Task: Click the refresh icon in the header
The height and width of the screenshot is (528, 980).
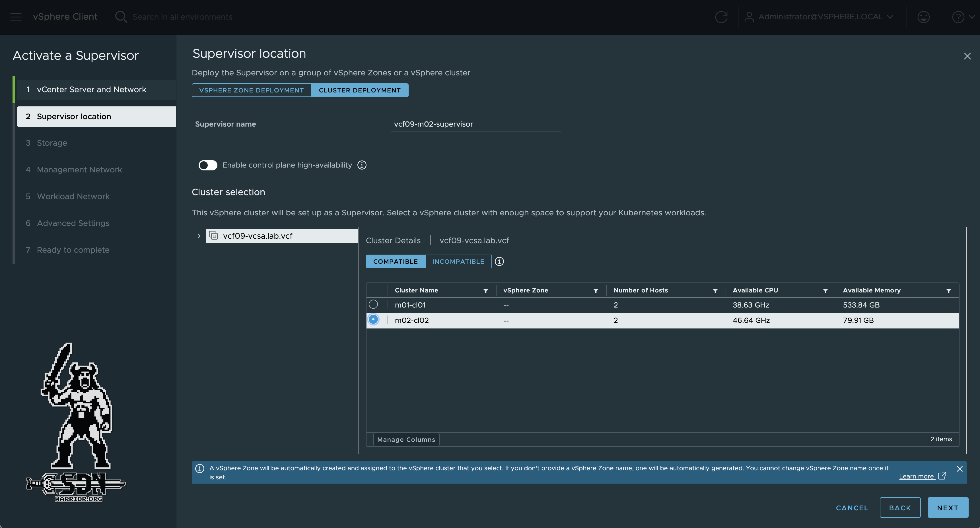Action: [x=721, y=17]
